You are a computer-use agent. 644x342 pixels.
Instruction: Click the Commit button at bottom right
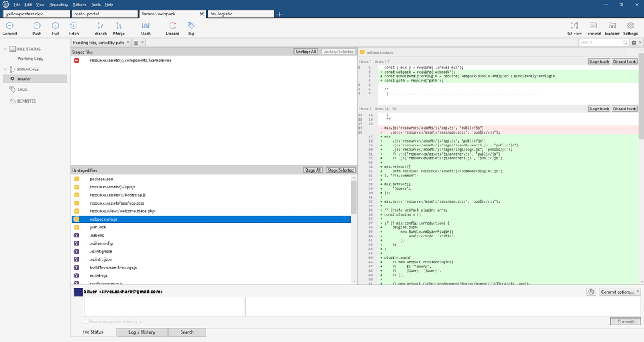(x=625, y=322)
